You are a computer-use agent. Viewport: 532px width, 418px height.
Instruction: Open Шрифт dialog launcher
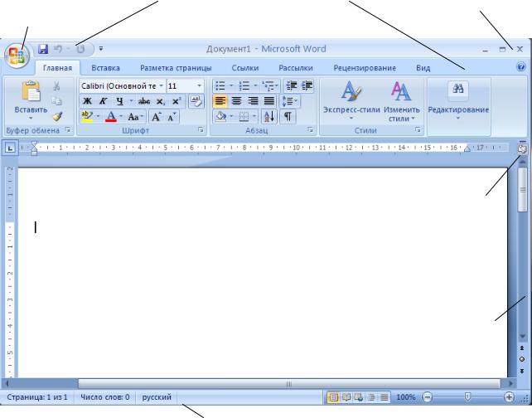(x=201, y=129)
